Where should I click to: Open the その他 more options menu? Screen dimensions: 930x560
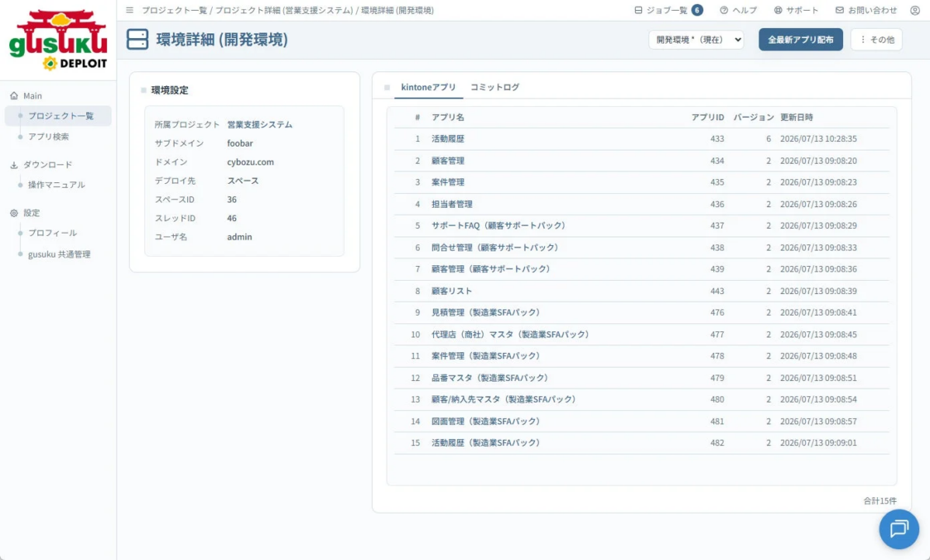(x=876, y=40)
